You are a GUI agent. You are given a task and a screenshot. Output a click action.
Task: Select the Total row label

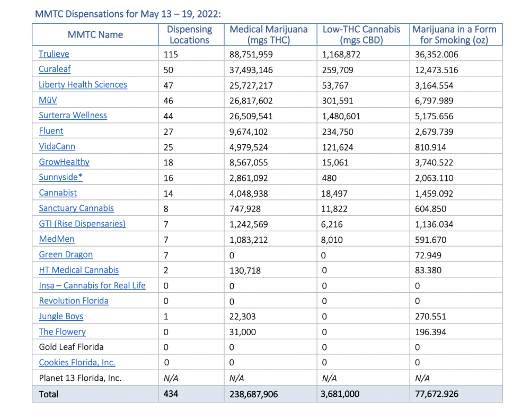pyautogui.click(x=49, y=395)
